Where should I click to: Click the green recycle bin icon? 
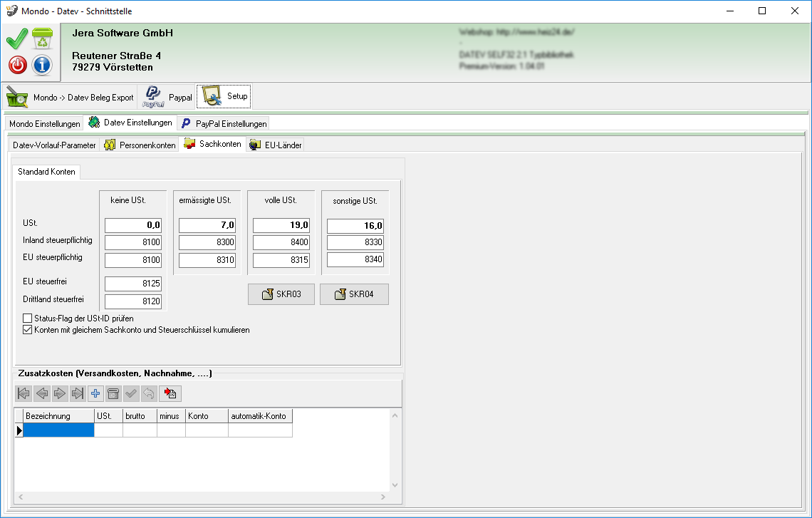[43, 38]
